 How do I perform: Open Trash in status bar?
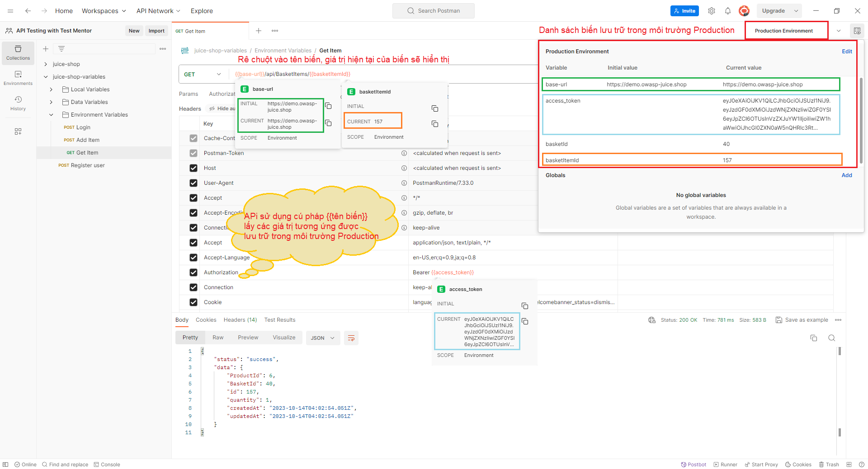[829, 464]
